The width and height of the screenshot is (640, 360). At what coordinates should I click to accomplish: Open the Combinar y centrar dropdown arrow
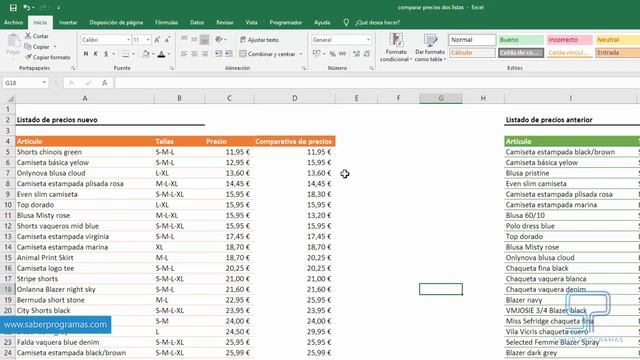[301, 54]
